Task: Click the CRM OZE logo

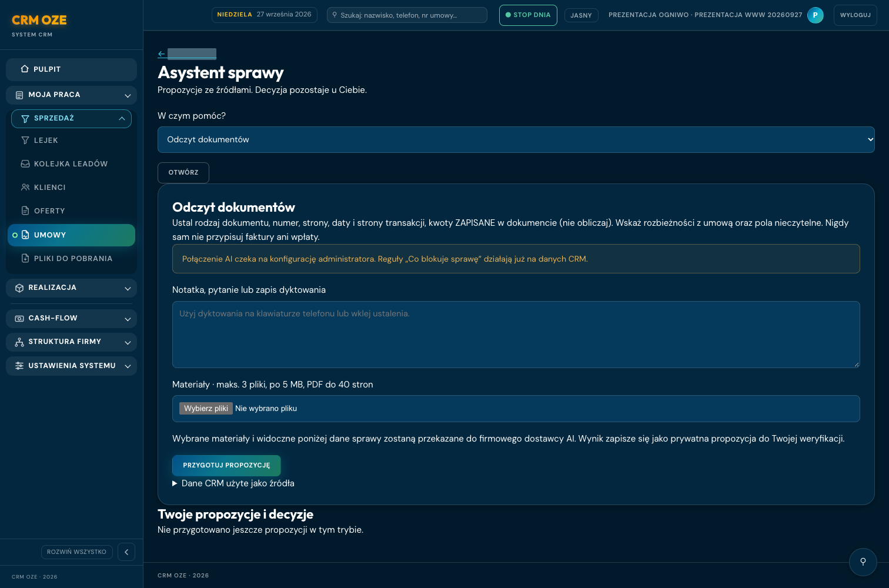Action: coord(39,20)
